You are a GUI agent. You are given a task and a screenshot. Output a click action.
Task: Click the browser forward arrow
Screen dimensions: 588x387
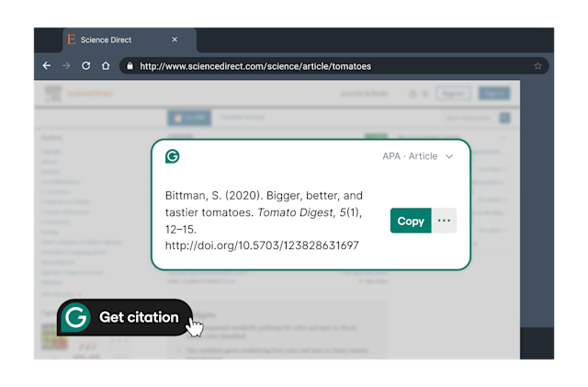[66, 66]
